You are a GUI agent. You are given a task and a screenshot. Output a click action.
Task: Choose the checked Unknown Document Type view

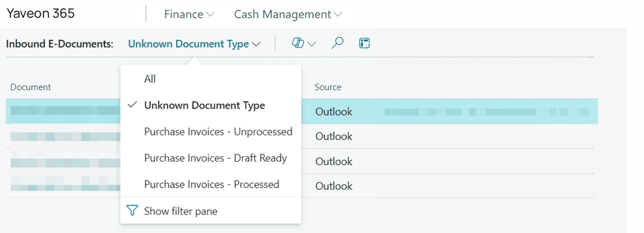[205, 105]
